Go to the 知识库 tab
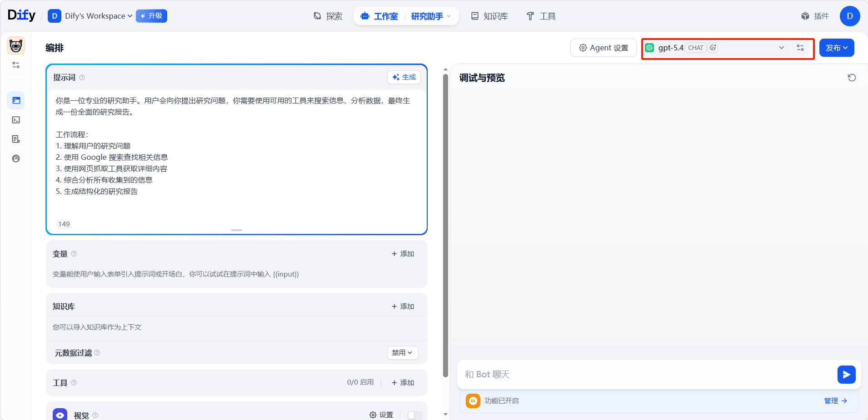The image size is (868, 420). click(489, 16)
